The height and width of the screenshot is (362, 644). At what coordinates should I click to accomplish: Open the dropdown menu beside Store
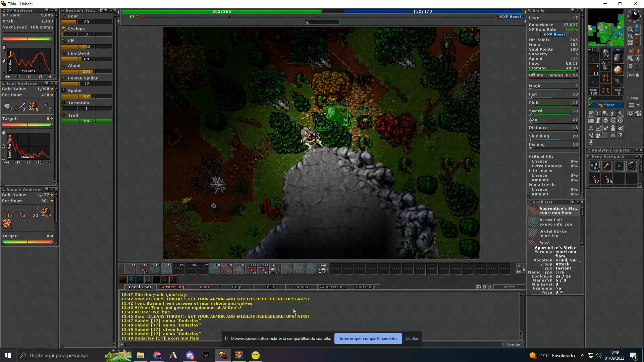(634, 105)
